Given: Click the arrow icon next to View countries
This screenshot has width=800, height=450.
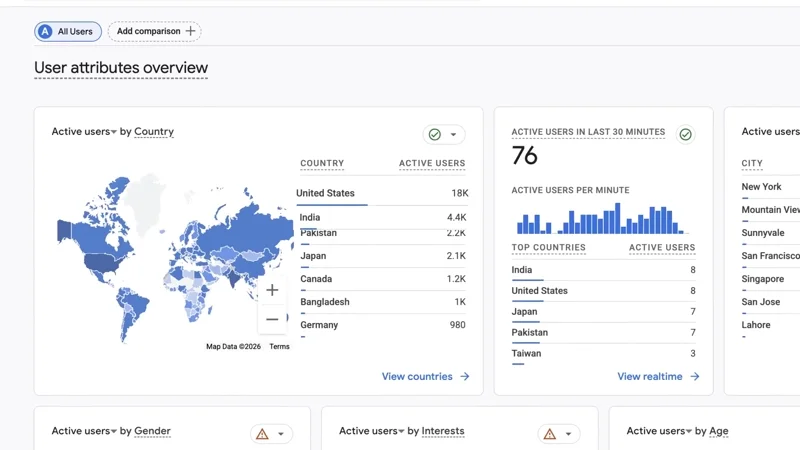Looking at the screenshot, I should point(465,377).
